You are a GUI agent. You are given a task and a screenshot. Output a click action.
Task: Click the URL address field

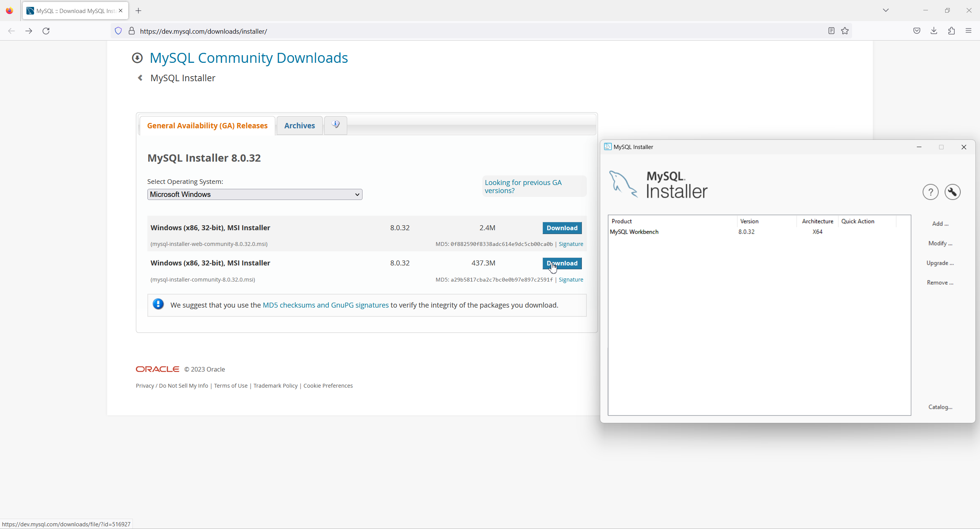point(459,31)
